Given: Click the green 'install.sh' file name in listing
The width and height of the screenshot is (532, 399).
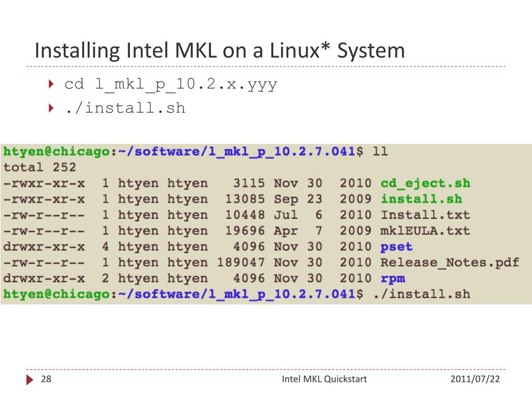Looking at the screenshot, I should (x=421, y=199).
